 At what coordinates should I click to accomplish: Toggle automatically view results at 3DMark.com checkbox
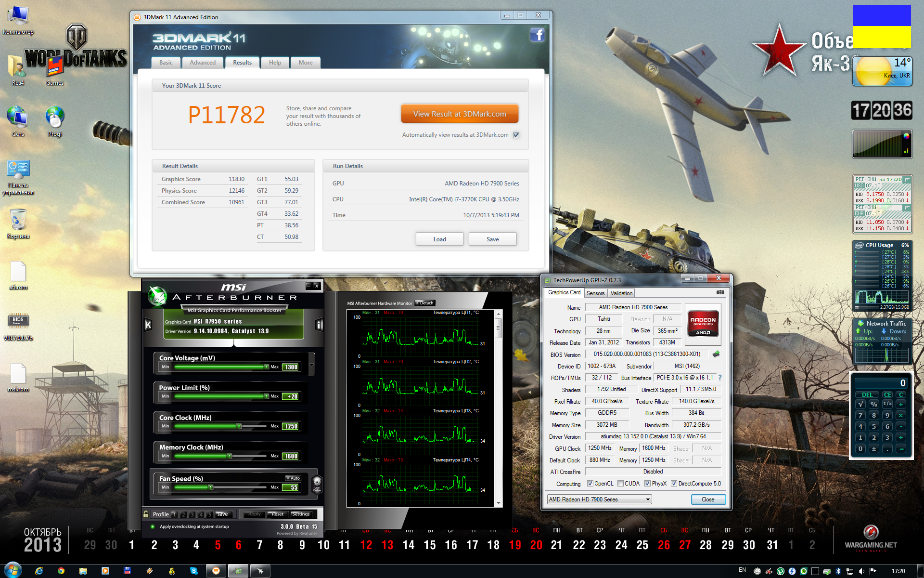516,135
